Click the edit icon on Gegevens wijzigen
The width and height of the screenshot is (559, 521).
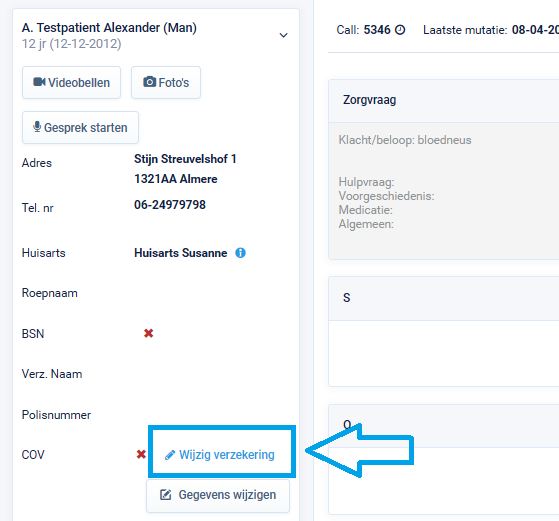pyautogui.click(x=165, y=495)
